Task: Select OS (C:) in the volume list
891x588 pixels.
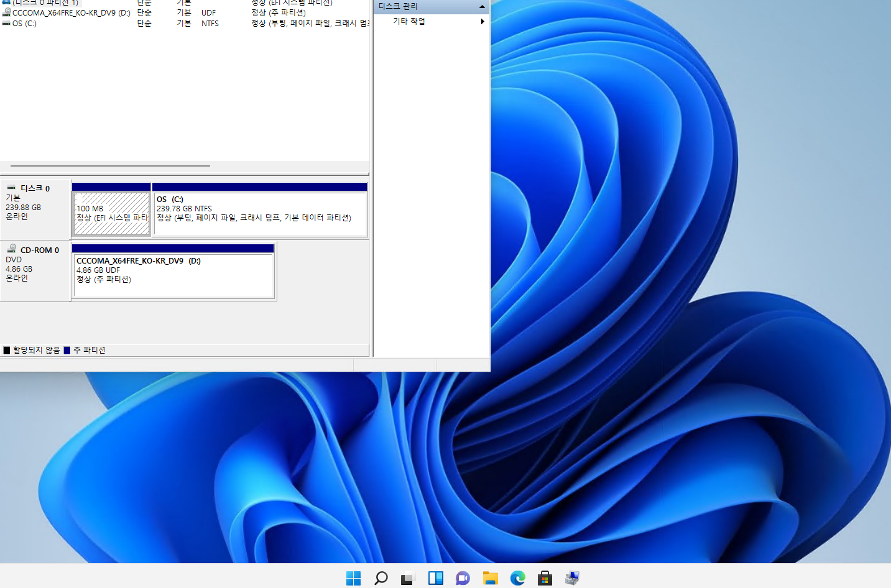Action: (24, 24)
